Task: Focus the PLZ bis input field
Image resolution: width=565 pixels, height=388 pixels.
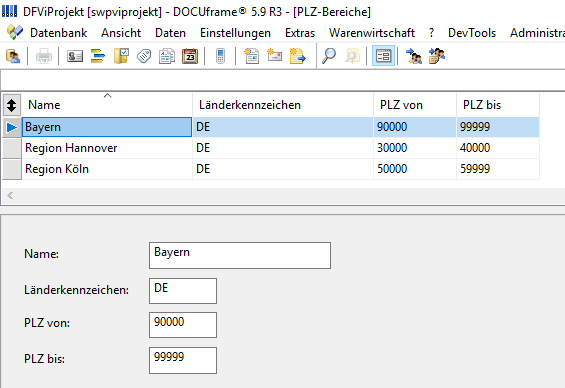Action: [x=183, y=360]
